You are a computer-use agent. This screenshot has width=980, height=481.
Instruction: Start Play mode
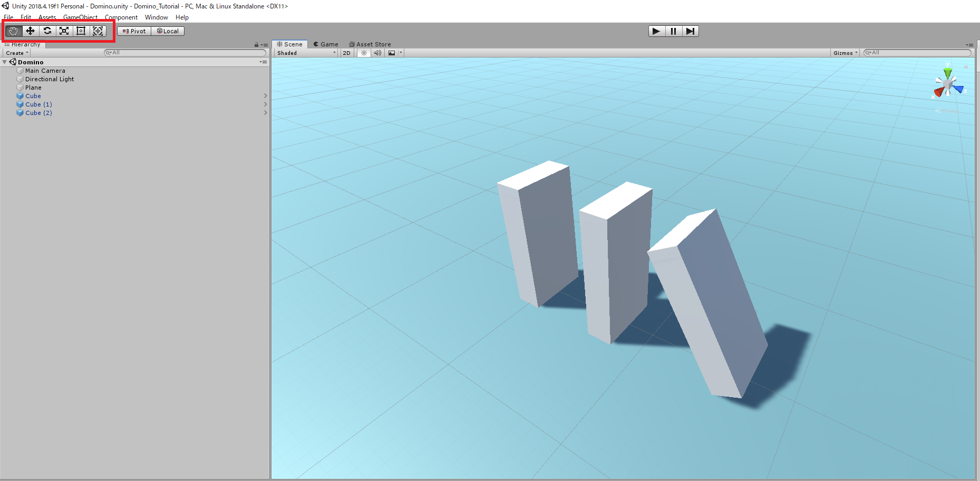tap(656, 31)
